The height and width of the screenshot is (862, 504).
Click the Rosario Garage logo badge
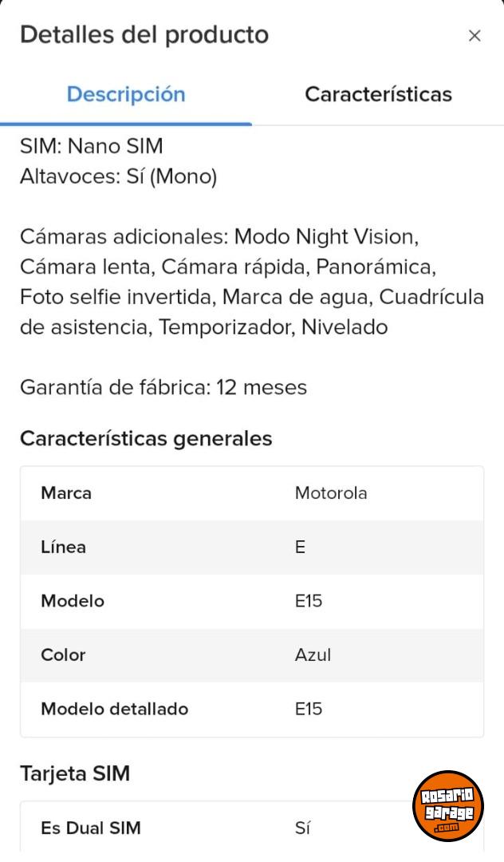pyautogui.click(x=448, y=806)
